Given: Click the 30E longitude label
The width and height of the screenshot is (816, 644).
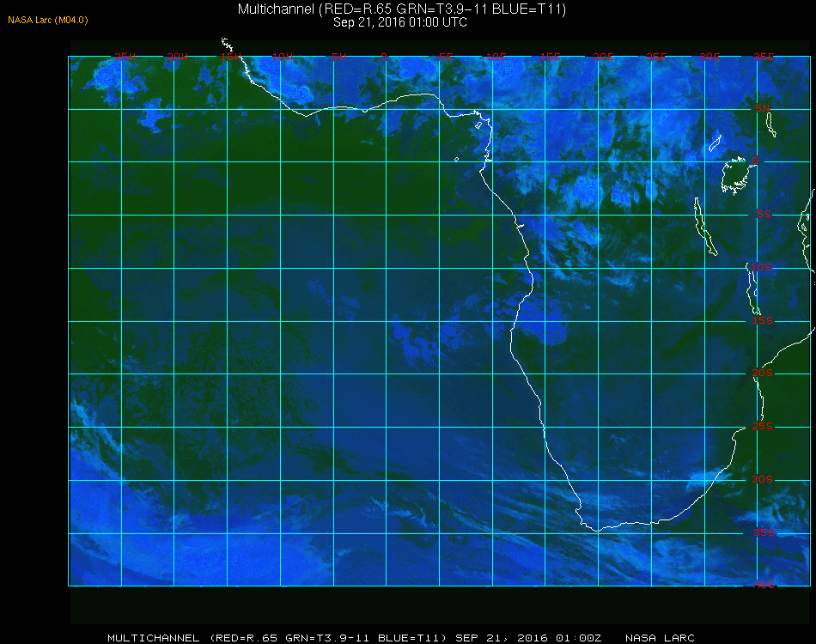Looking at the screenshot, I should [709, 57].
